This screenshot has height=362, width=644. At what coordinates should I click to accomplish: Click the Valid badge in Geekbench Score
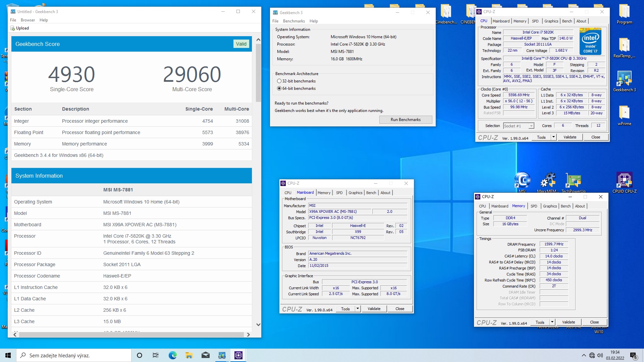coord(241,44)
